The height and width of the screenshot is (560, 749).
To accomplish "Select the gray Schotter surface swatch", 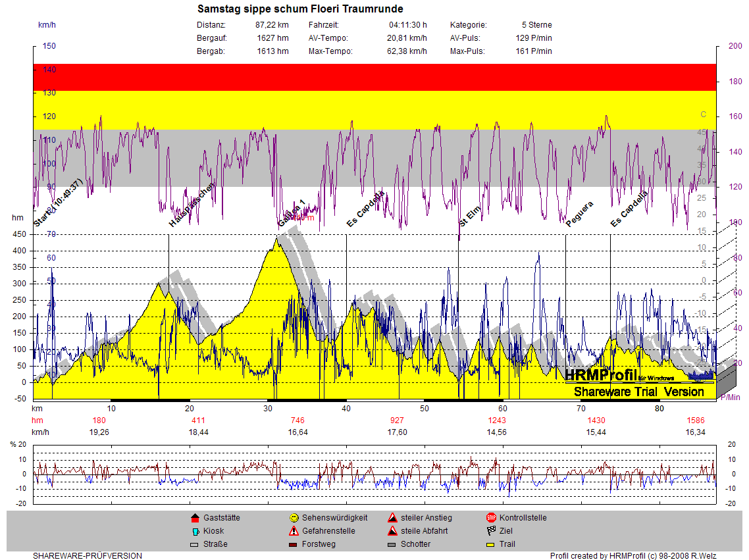I will [x=392, y=545].
